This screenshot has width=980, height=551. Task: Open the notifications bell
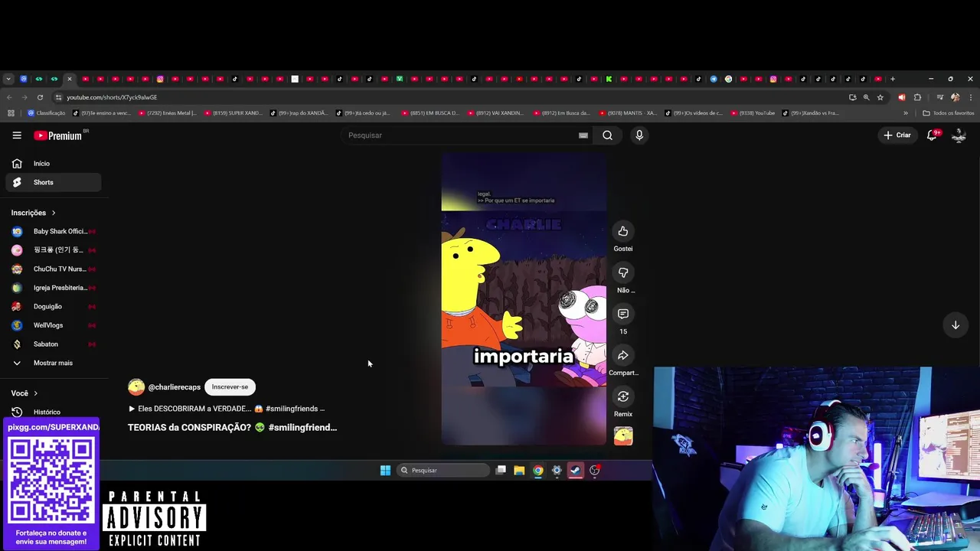click(933, 135)
